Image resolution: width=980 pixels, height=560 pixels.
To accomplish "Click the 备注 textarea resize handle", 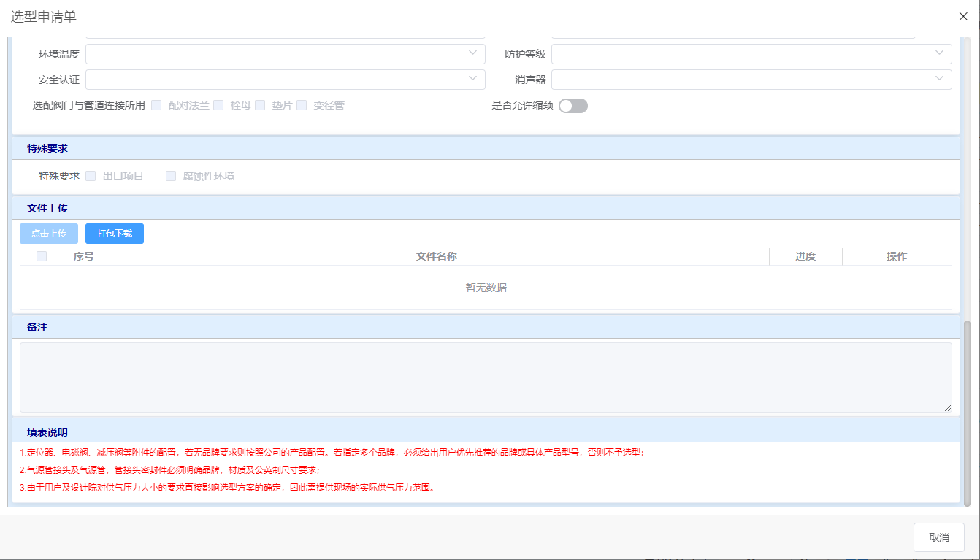I will click(x=948, y=408).
